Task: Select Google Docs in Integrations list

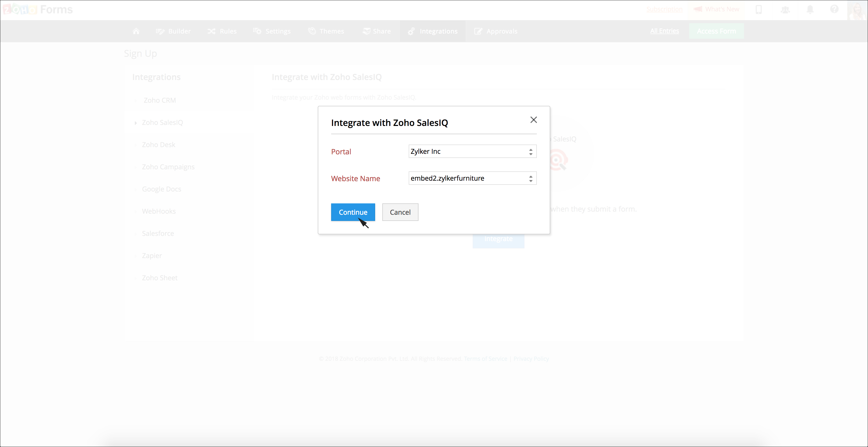Action: pyautogui.click(x=161, y=189)
